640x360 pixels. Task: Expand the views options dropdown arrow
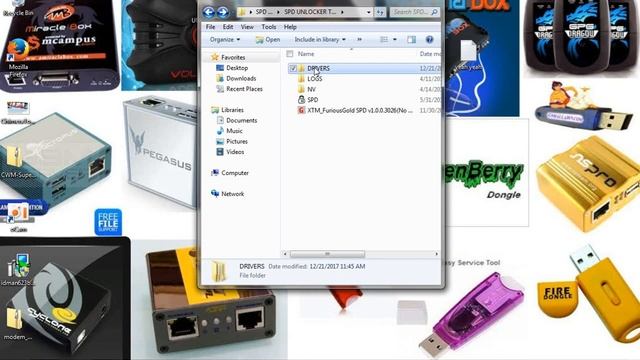pyautogui.click(x=395, y=40)
